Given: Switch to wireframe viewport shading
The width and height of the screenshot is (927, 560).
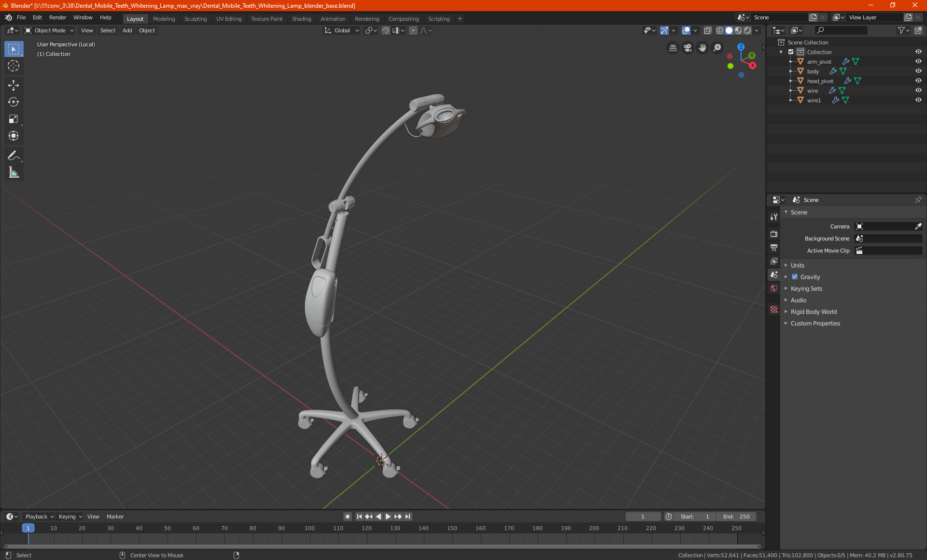Looking at the screenshot, I should pyautogui.click(x=720, y=30).
